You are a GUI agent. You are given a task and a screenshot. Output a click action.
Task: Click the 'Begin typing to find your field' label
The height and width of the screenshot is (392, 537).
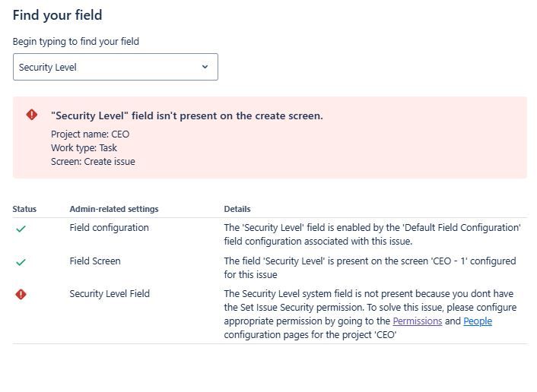pos(76,42)
